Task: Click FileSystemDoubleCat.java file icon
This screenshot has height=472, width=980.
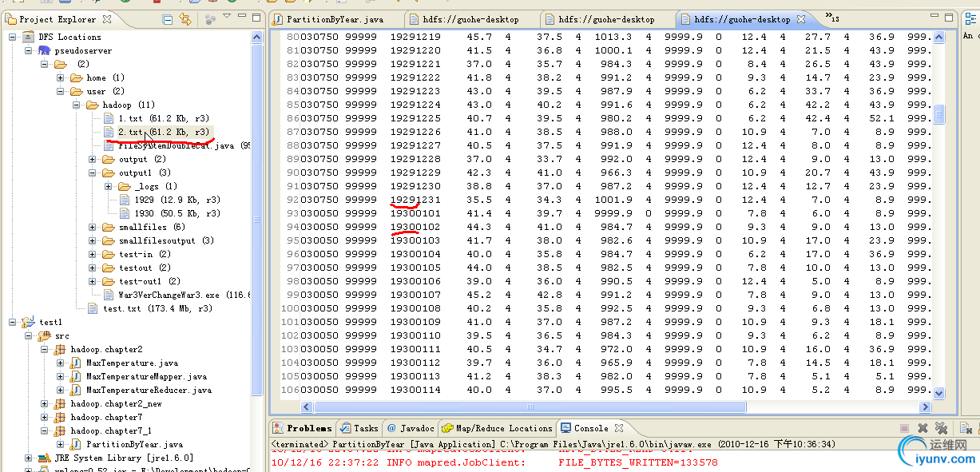Action: (x=109, y=145)
